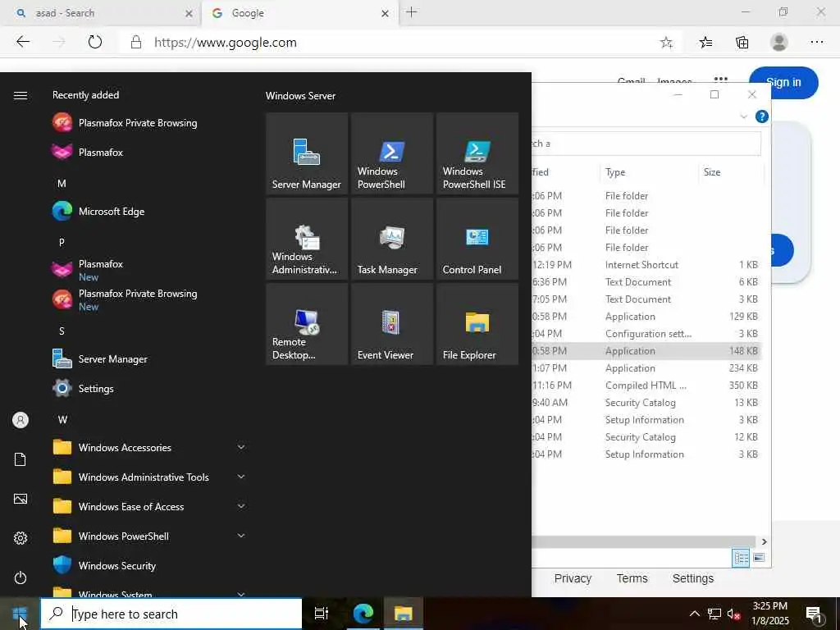Expand the Windows PowerShell folder
The image size is (840, 630).
(149, 536)
